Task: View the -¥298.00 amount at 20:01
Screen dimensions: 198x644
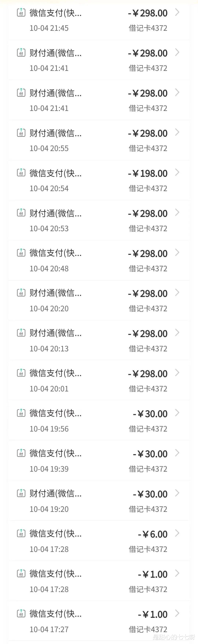Action: 148,374
